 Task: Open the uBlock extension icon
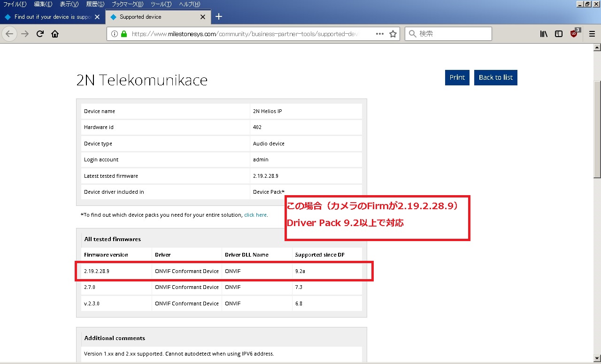pyautogui.click(x=575, y=33)
